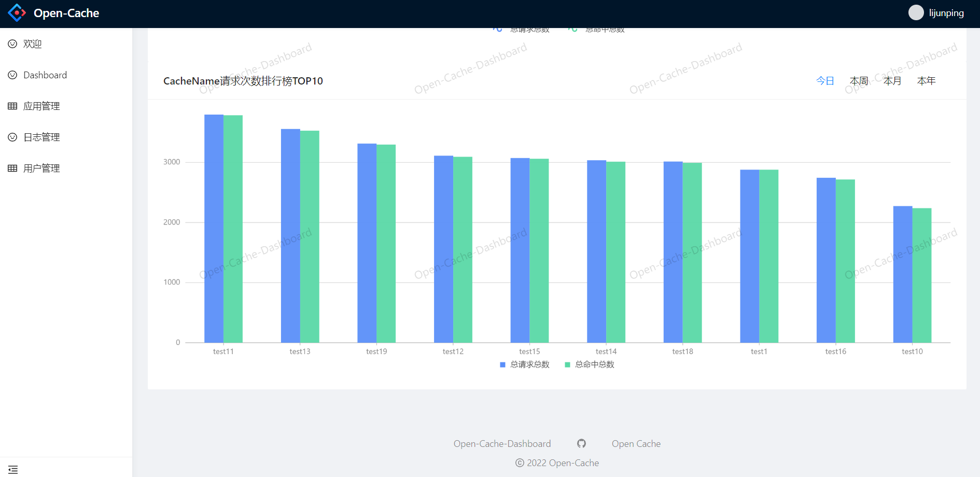This screenshot has height=477, width=980.
Task: Click the blue bar for test11
Action: 214,229
